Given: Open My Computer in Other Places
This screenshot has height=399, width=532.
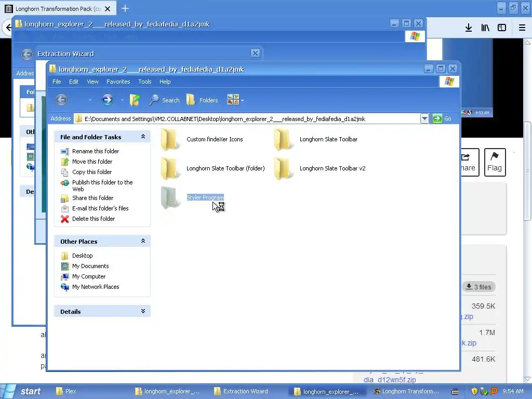Looking at the screenshot, I should 88,276.
